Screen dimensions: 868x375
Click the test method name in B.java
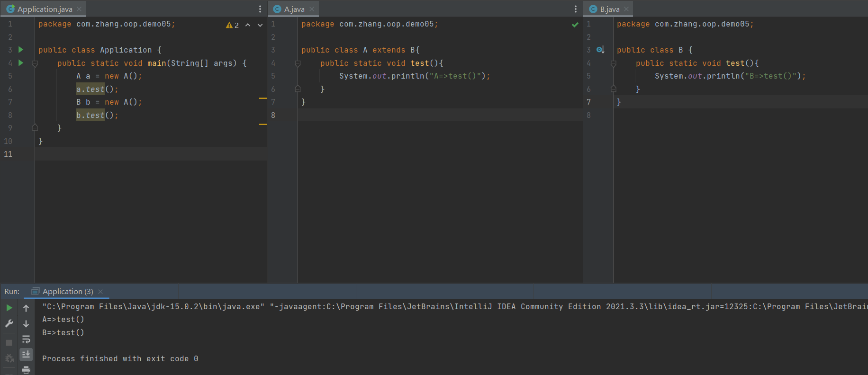click(x=735, y=63)
